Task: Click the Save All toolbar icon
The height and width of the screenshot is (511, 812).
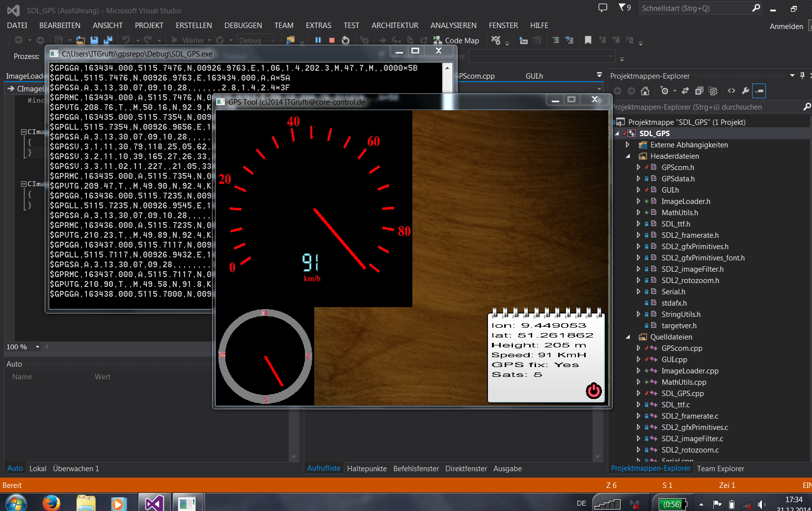Action: [x=108, y=40]
